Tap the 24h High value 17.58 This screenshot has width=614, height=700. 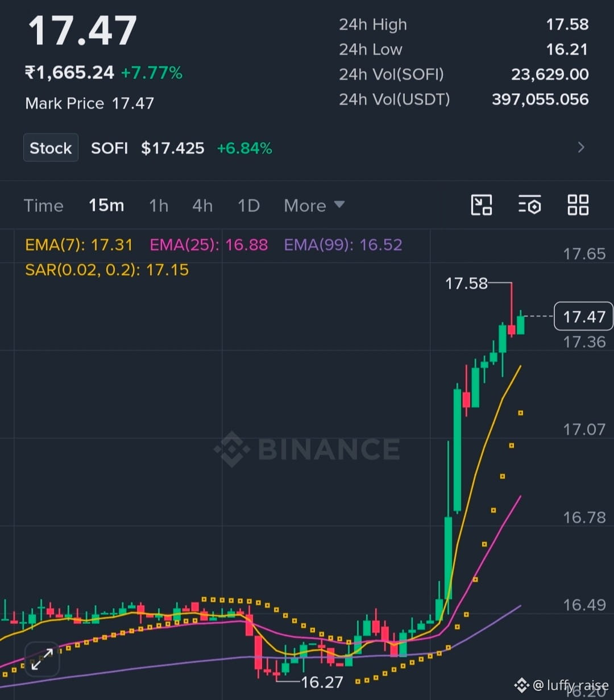(x=567, y=24)
